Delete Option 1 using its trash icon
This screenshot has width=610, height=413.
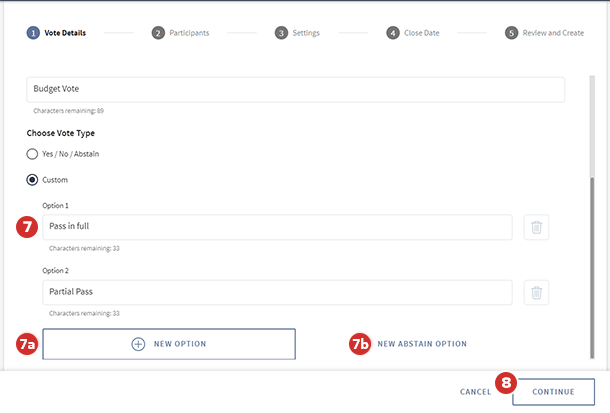coord(536,227)
